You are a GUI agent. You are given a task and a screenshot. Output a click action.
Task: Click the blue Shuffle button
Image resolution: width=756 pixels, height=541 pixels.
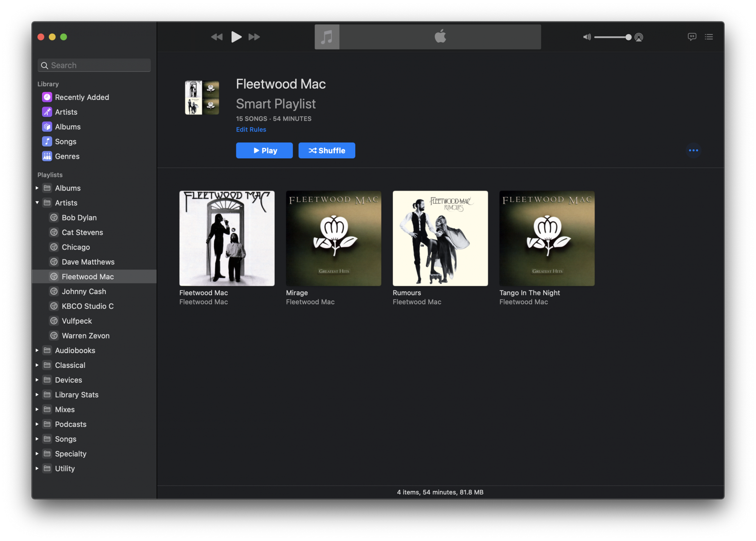327,150
